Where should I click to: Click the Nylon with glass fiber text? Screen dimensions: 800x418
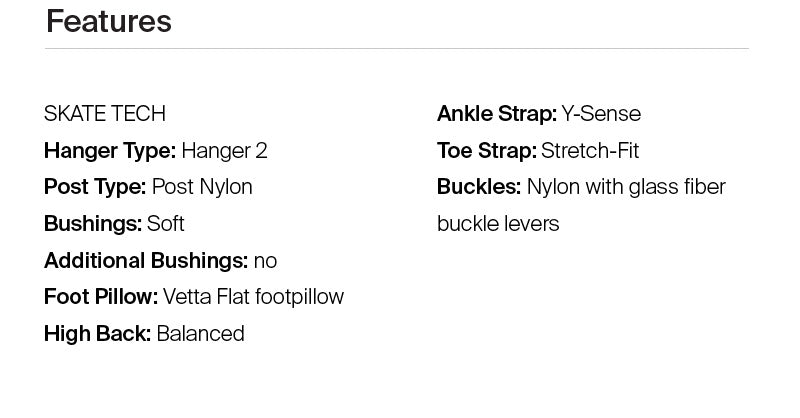[626, 187]
